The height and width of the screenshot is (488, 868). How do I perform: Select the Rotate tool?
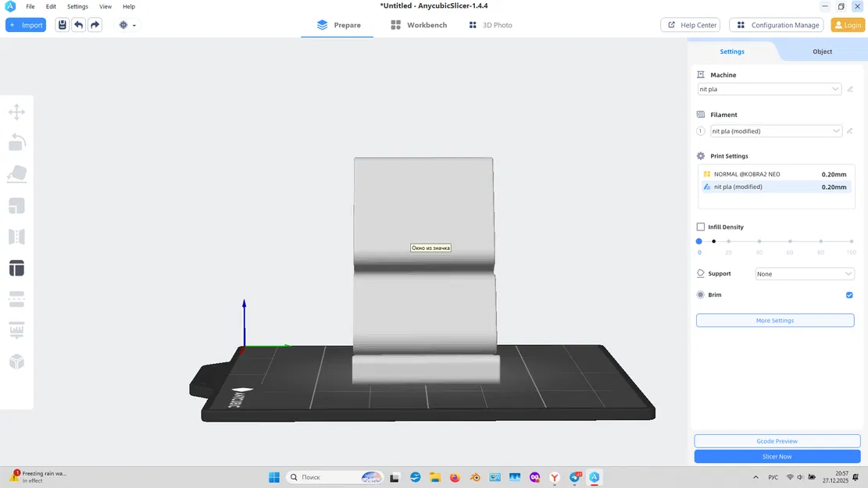(16, 143)
